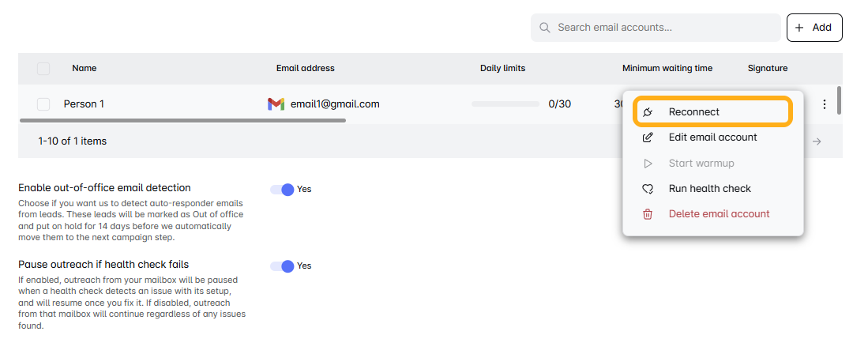Choose Edit email account menu entry

click(x=713, y=137)
